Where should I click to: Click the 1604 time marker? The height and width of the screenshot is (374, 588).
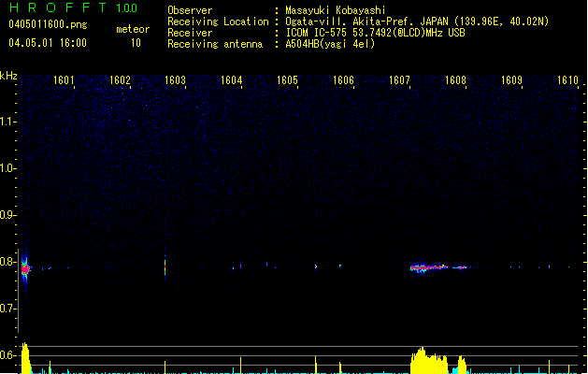[x=232, y=80]
